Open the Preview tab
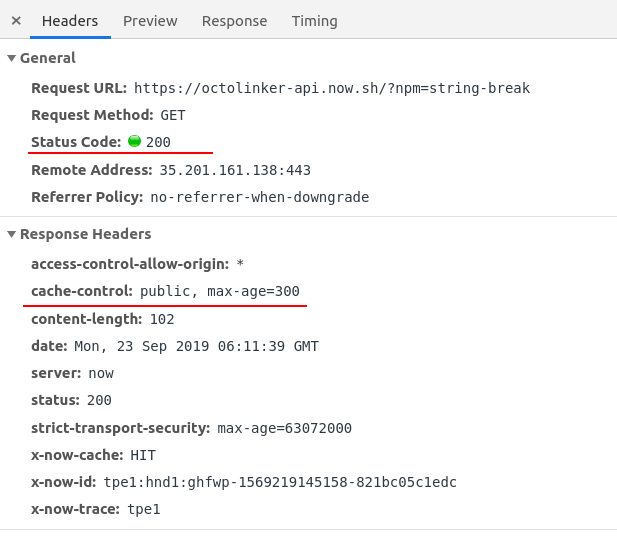This screenshot has width=617, height=538. click(150, 20)
